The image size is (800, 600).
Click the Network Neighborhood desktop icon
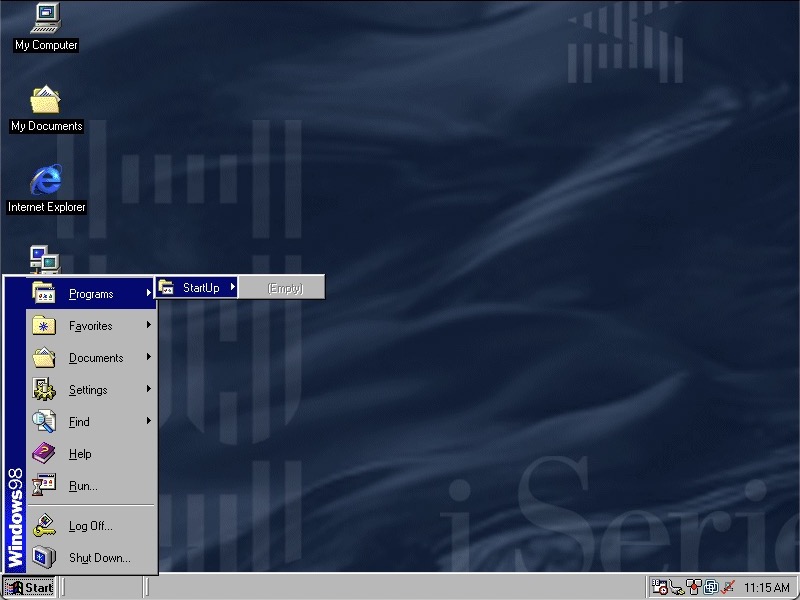[x=44, y=259]
